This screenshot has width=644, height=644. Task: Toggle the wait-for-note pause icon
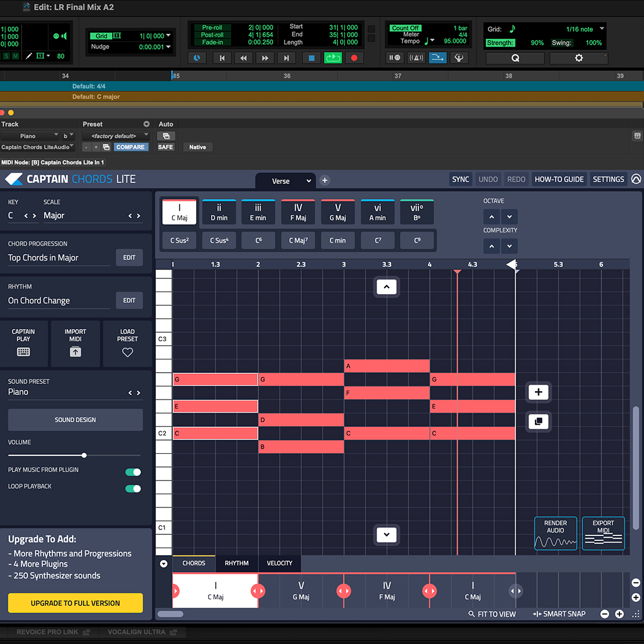click(395, 58)
